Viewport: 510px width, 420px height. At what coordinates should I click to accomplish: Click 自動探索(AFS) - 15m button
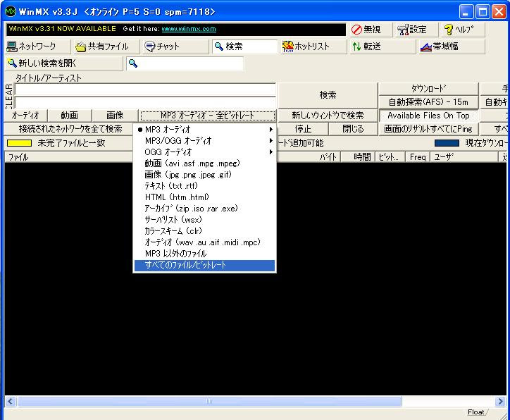[428, 102]
